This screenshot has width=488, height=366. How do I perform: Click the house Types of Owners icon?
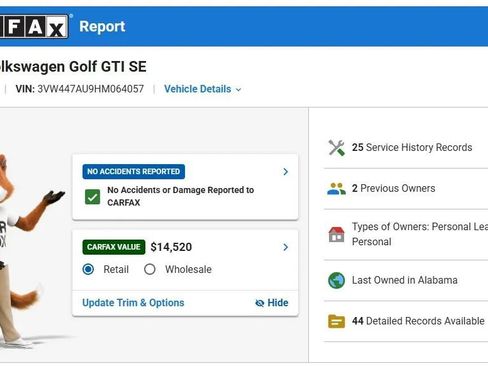(336, 234)
